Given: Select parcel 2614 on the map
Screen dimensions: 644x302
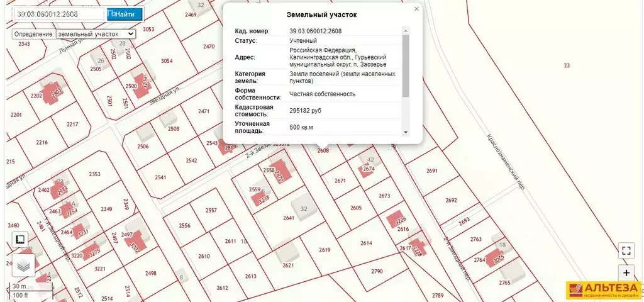Looking at the screenshot, I should point(367,243).
